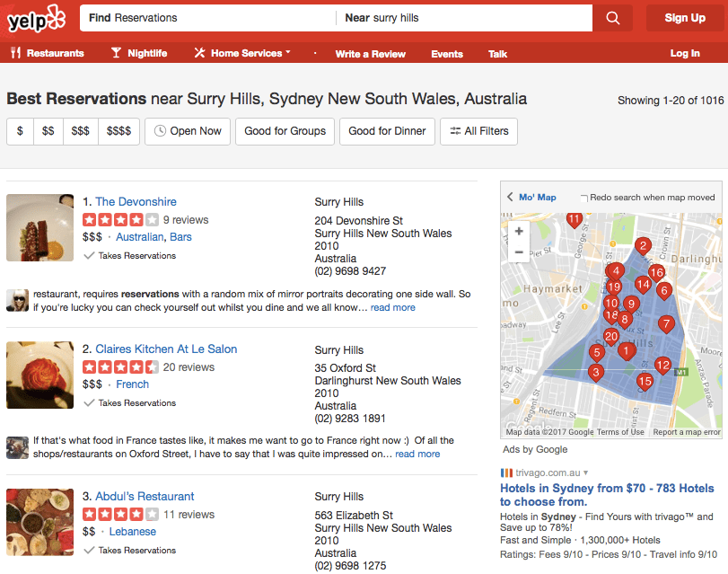Open trivago.com.au ad dropdown arrow

click(586, 472)
